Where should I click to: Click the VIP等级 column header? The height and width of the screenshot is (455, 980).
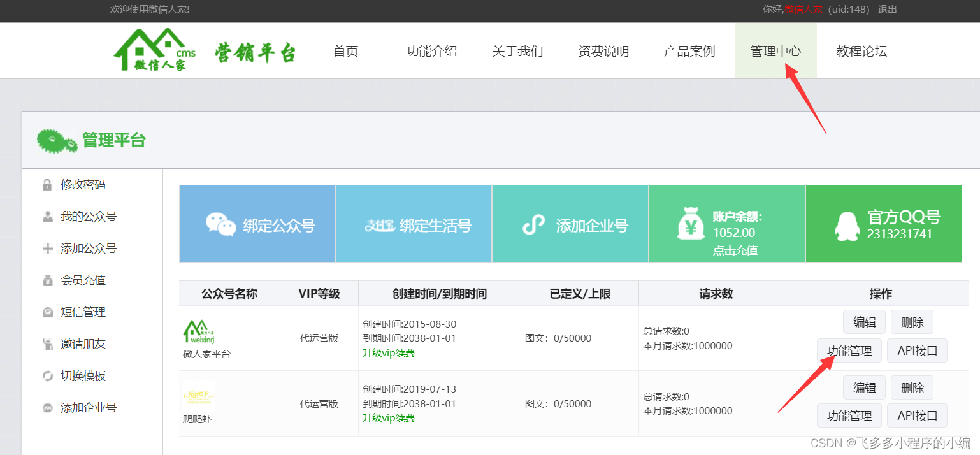(x=319, y=294)
